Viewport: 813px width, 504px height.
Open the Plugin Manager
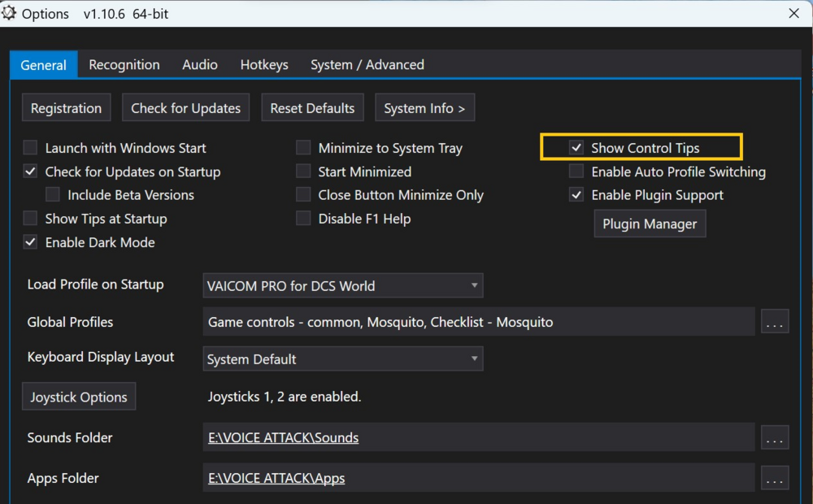(x=650, y=224)
